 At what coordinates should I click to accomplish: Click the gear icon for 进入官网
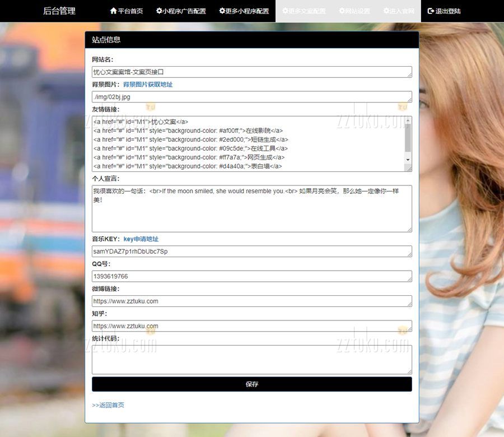[386, 11]
